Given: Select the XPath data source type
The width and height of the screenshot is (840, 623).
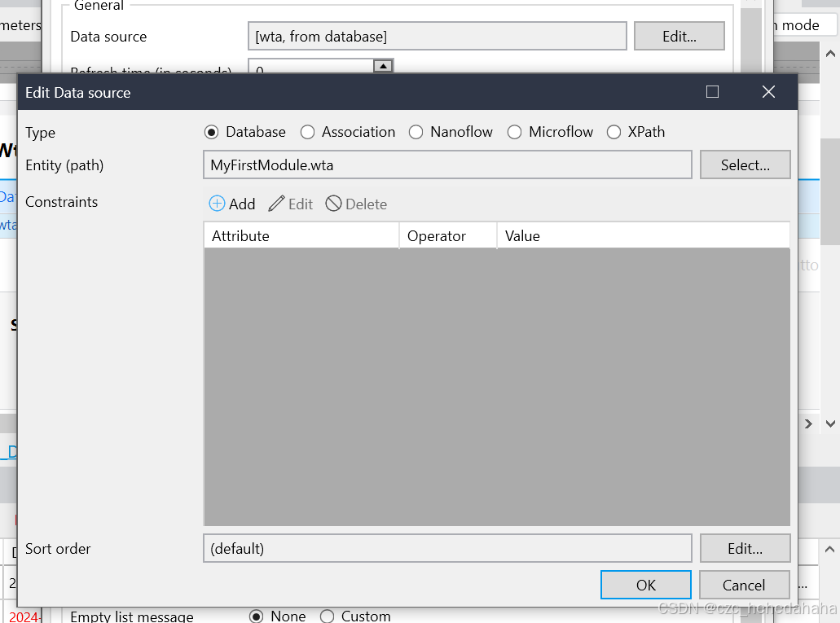Looking at the screenshot, I should [x=614, y=131].
